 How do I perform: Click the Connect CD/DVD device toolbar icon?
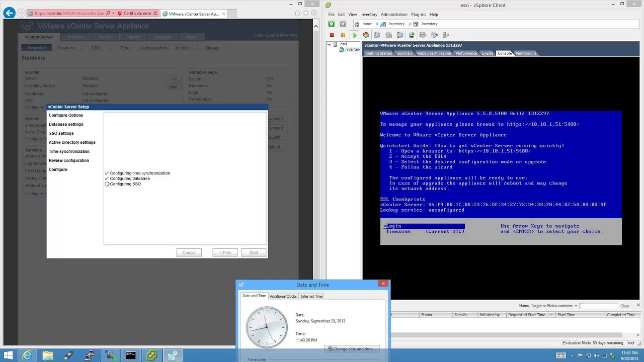tap(434, 35)
